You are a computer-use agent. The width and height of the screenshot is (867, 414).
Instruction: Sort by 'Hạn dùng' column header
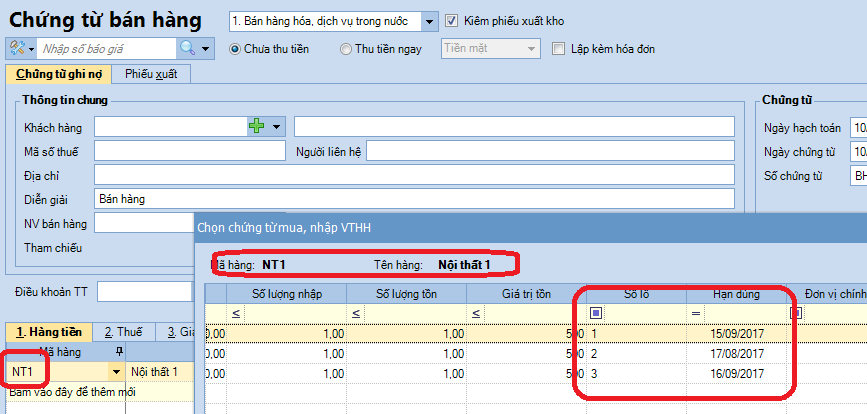pos(737,294)
